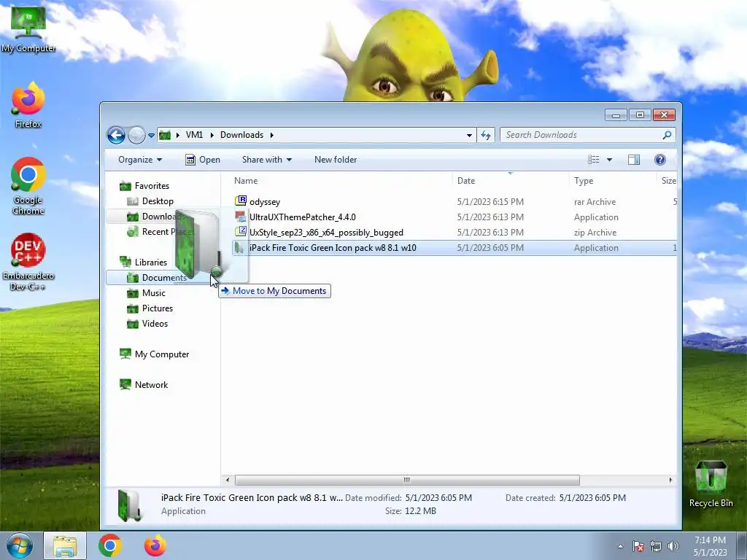
Task: Sort by the Size column header
Action: (x=668, y=181)
